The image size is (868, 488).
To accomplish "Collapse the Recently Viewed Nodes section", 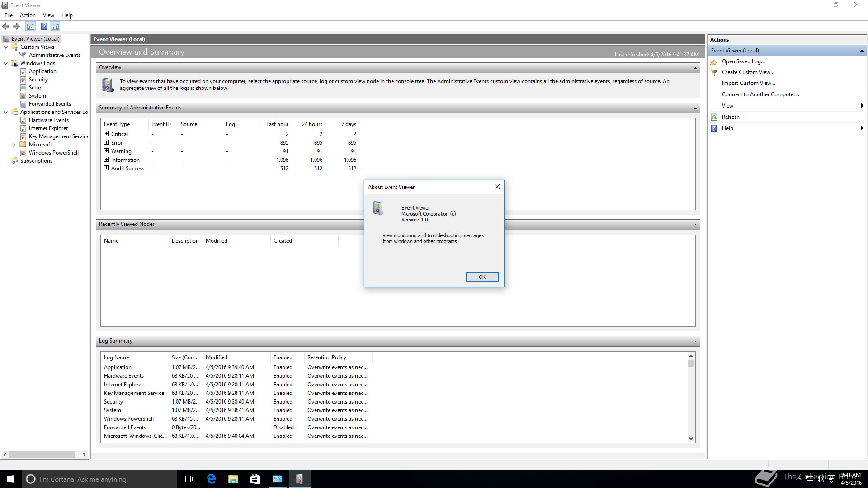I will [695, 225].
